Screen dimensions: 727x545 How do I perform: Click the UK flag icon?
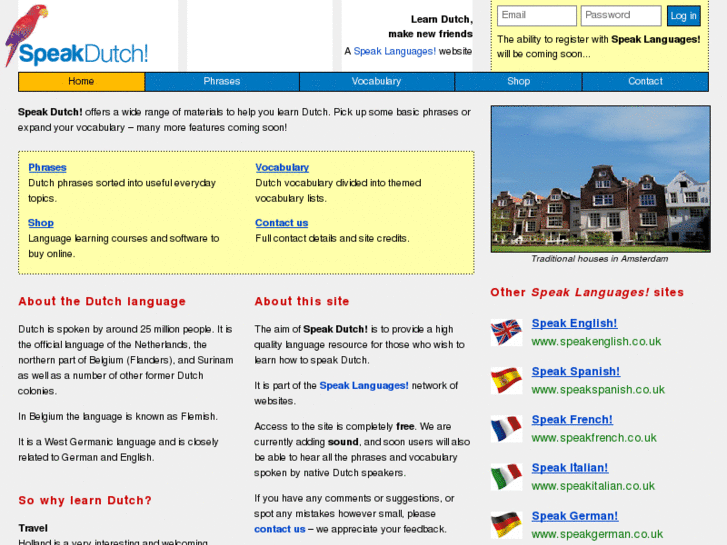(506, 332)
